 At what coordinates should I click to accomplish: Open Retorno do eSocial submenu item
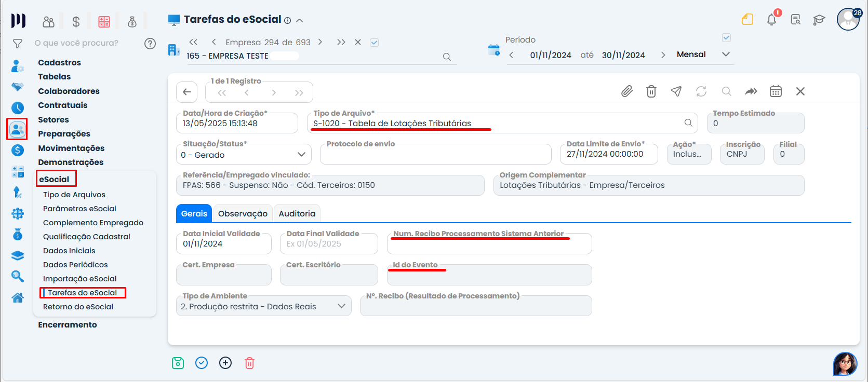click(x=78, y=307)
